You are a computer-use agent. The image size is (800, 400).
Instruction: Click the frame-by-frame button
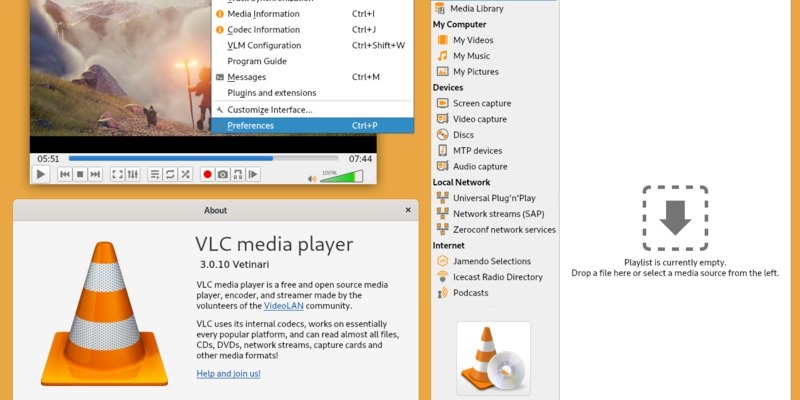pyautogui.click(x=253, y=174)
